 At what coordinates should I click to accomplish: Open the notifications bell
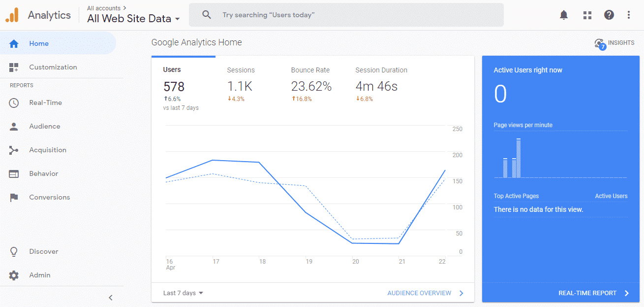pyautogui.click(x=564, y=15)
